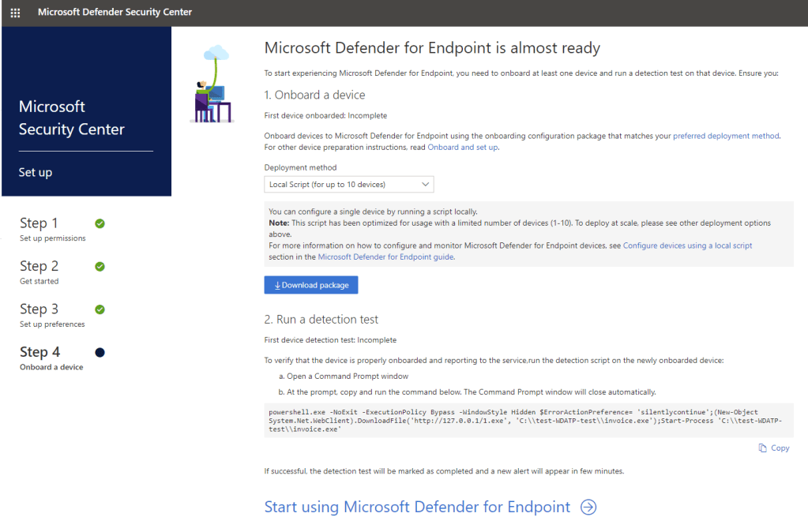808x532 pixels.
Task: Go to Step 3 Set up preferences
Action: coord(52,314)
